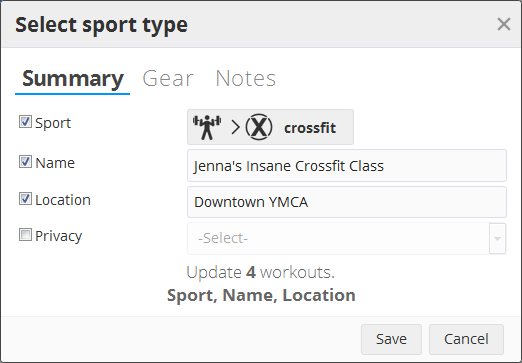Screen dimensions: 522x363
Task: Close the Select sport type dialog
Action: pos(504,24)
